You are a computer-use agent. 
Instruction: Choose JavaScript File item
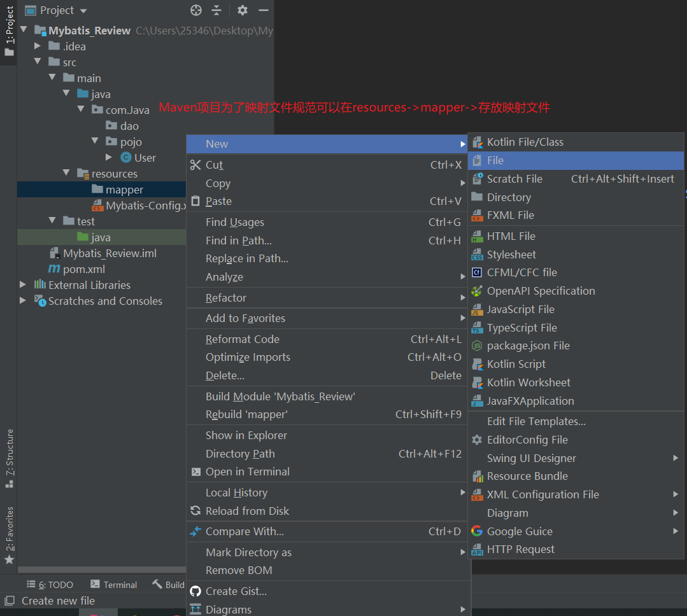pos(576,309)
